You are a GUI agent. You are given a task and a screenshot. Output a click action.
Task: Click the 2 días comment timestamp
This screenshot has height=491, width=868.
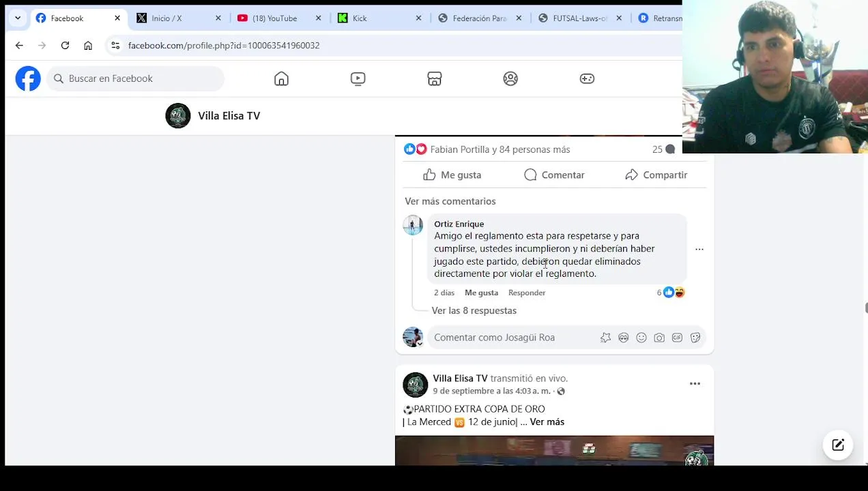tap(444, 293)
